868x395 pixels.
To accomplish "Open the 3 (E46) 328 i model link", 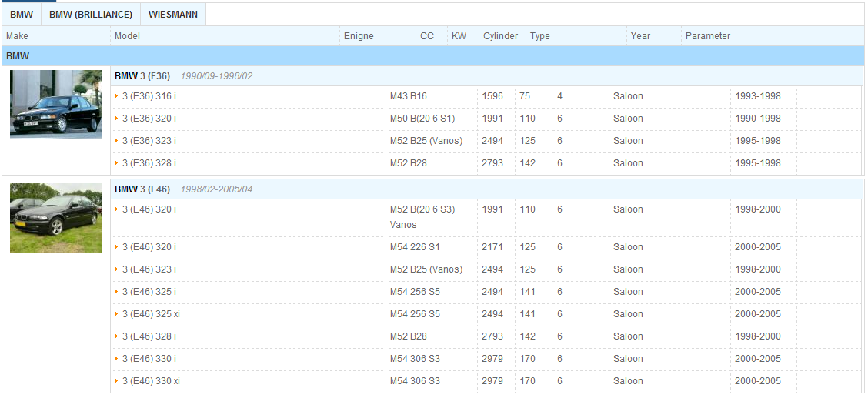I will pyautogui.click(x=149, y=336).
